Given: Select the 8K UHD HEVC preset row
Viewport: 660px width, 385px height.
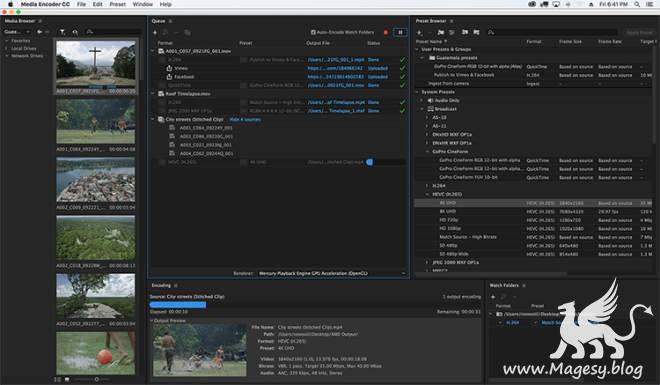Looking at the screenshot, I should pos(534,211).
